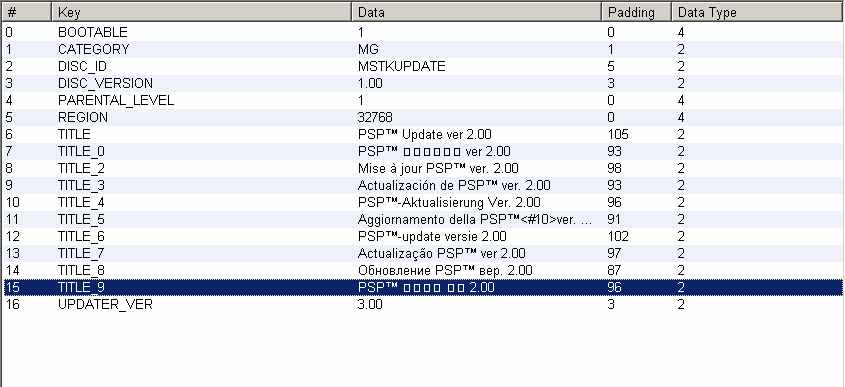Select the TITLE_4 key
The width and height of the screenshot is (845, 387).
tap(81, 203)
